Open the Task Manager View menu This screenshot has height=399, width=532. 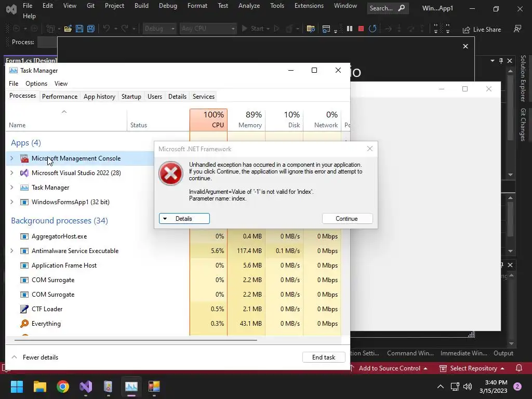[61, 84]
